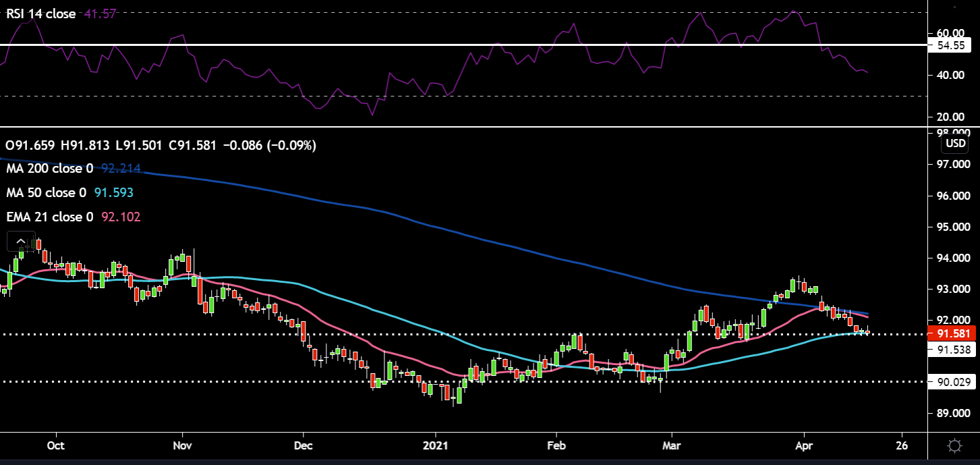This screenshot has height=465, width=980.
Task: Click the 90.029 horizontal line price label
Action: tap(952, 383)
